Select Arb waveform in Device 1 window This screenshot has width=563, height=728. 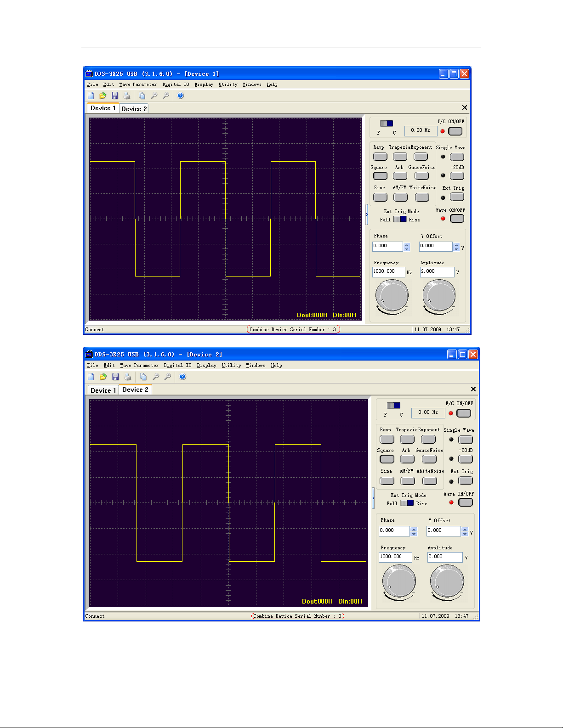(x=400, y=176)
